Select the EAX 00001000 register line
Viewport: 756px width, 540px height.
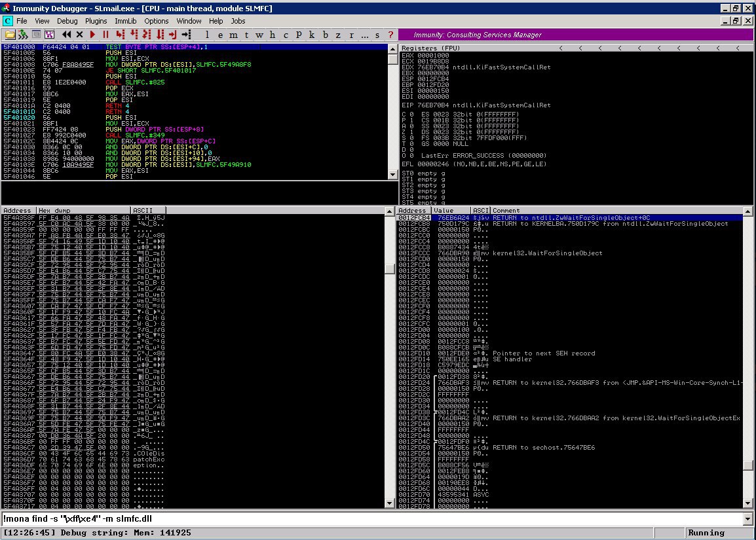[x=425, y=56]
